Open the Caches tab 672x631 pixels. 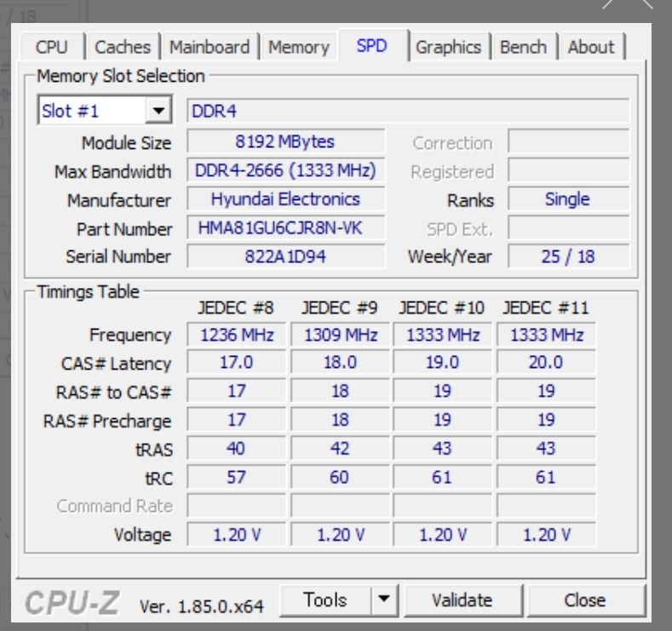[123, 47]
